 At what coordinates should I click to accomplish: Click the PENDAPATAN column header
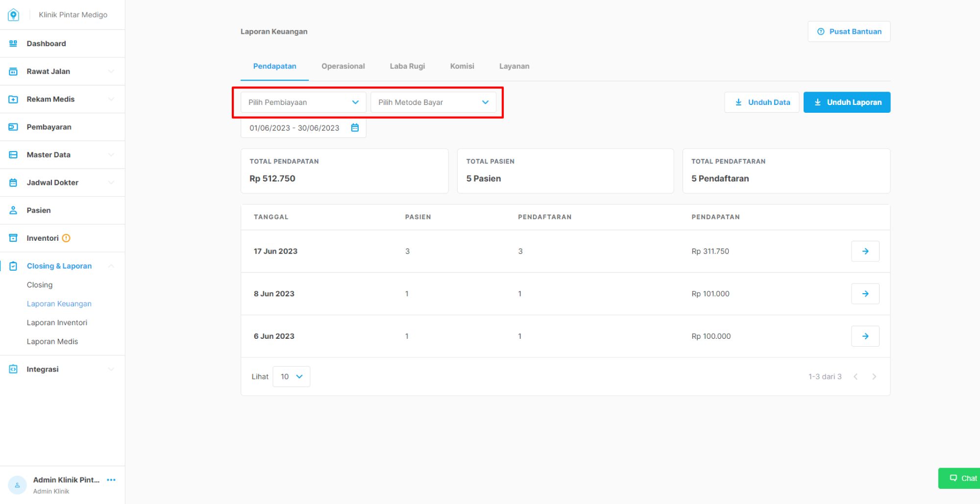coord(715,217)
